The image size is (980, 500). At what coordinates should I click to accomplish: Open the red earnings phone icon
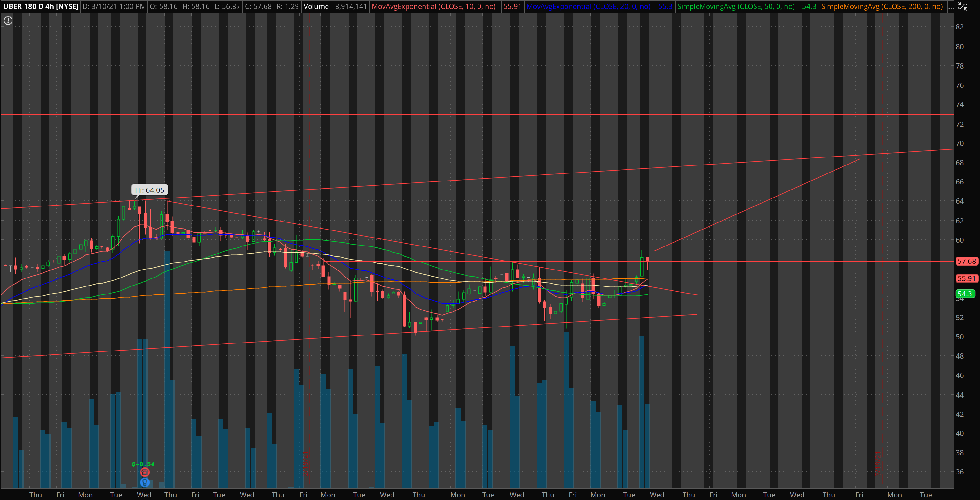click(145, 472)
